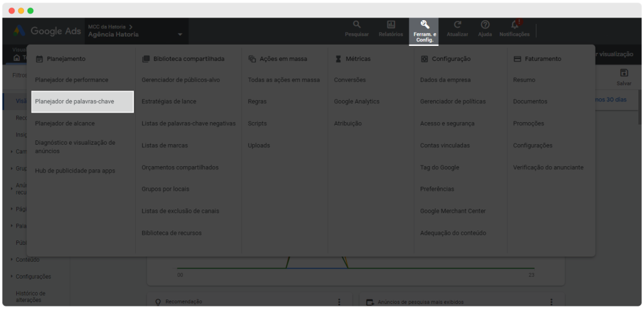Screen dimensions: 644x309
Task: Open Preferências under Configuração
Action: click(437, 189)
